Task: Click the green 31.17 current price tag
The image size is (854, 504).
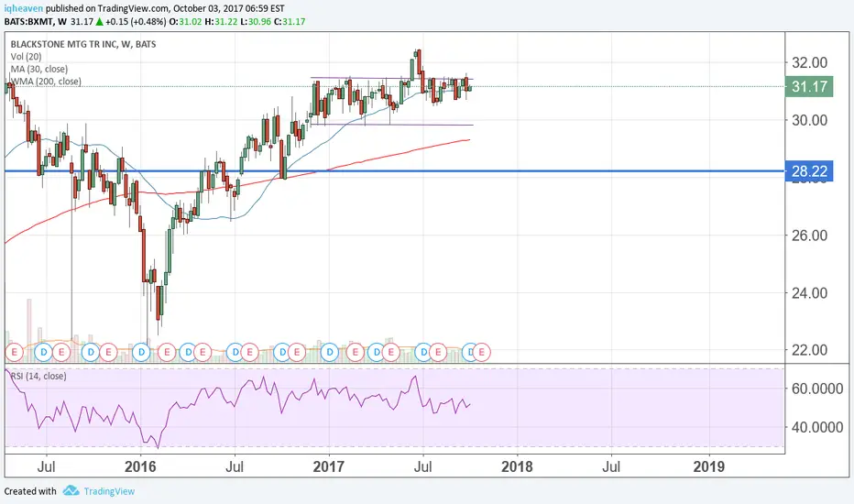Action: tap(809, 87)
